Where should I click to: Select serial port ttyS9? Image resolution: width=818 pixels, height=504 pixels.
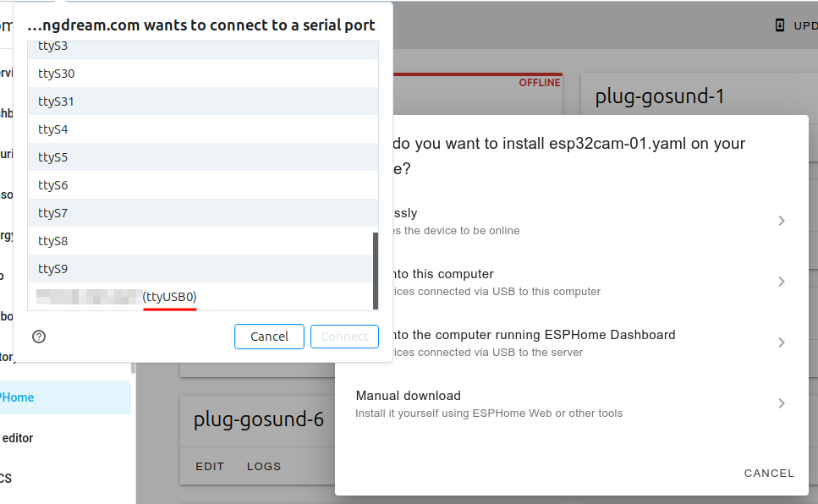(200, 269)
